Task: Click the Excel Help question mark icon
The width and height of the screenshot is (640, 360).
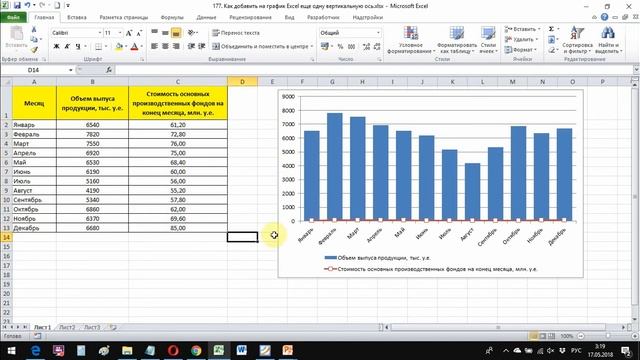Action: (x=604, y=17)
